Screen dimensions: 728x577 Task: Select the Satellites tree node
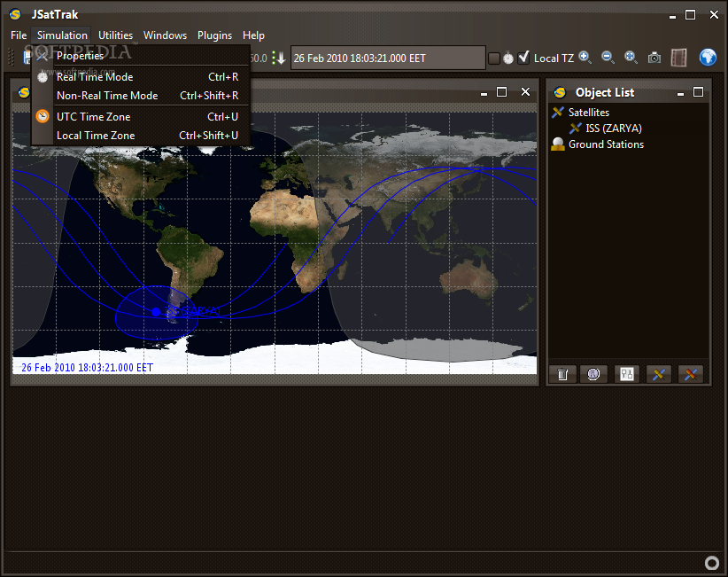[x=589, y=113]
